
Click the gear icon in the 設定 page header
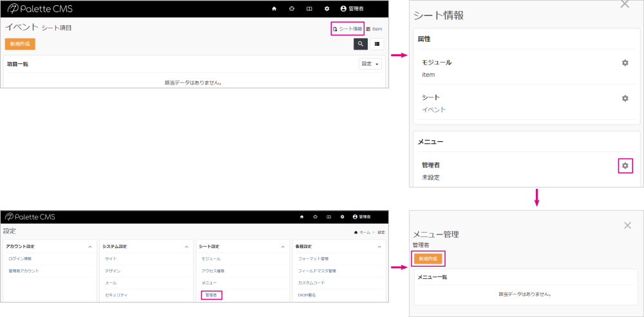(342, 216)
